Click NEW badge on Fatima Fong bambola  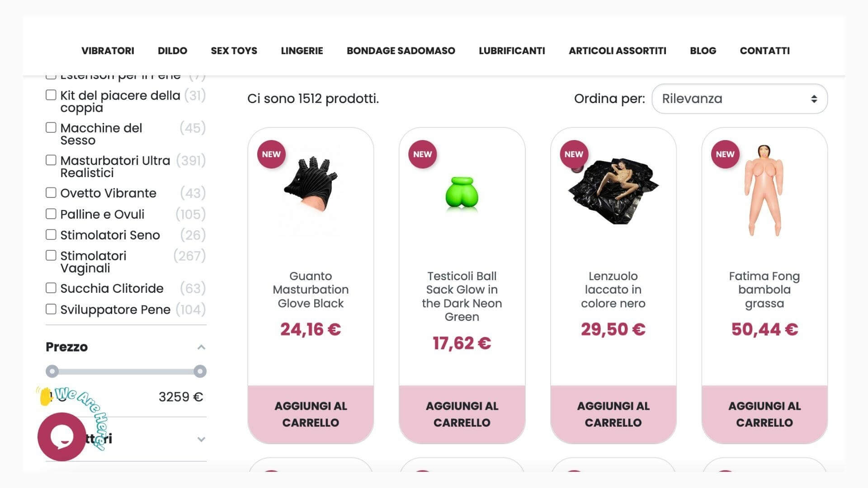[x=725, y=154]
